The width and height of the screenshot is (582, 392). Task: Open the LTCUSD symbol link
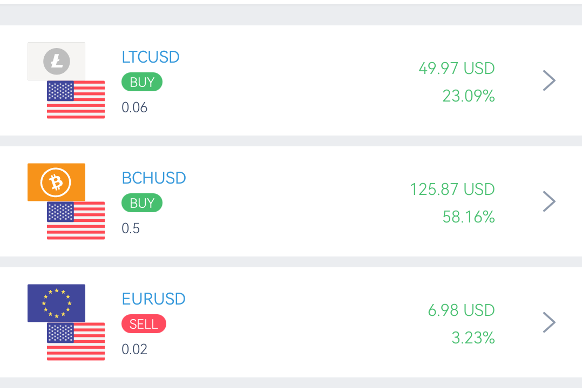point(151,57)
